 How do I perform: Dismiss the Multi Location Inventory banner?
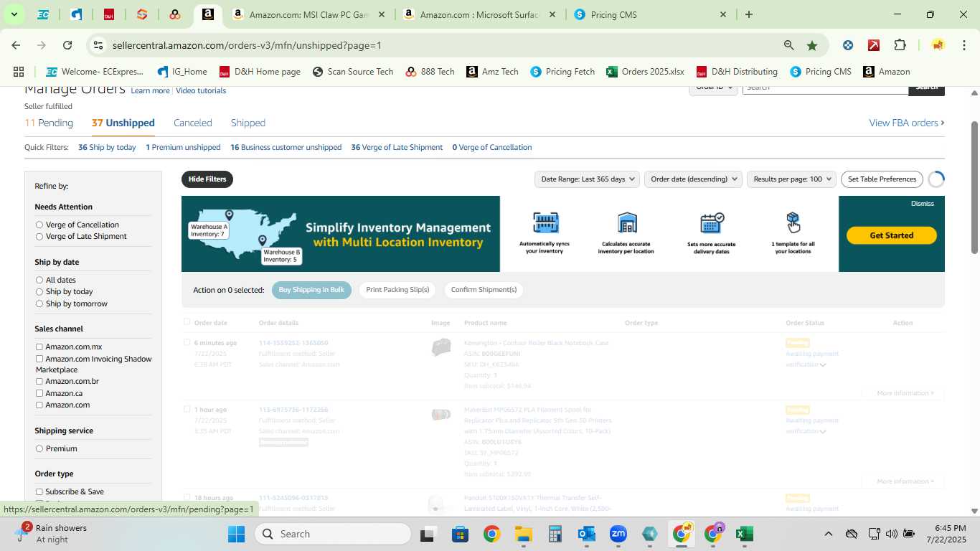point(923,204)
